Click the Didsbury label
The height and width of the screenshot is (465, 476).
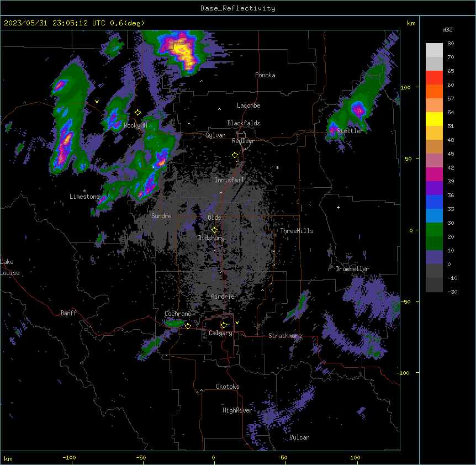coord(211,238)
